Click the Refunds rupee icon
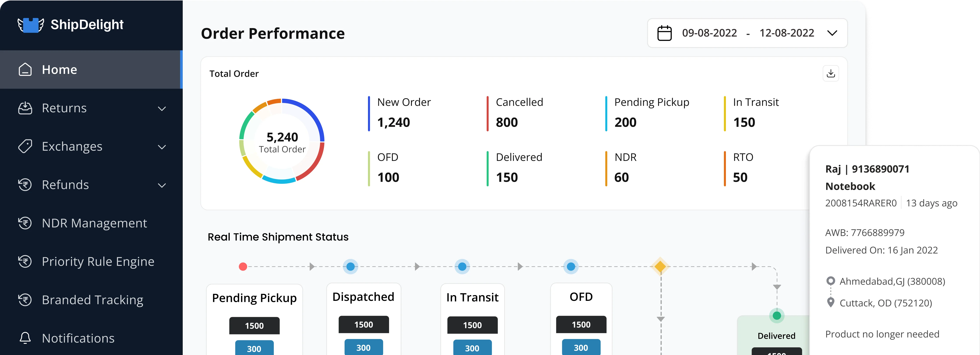Screen dimensions: 980x355 point(25,185)
